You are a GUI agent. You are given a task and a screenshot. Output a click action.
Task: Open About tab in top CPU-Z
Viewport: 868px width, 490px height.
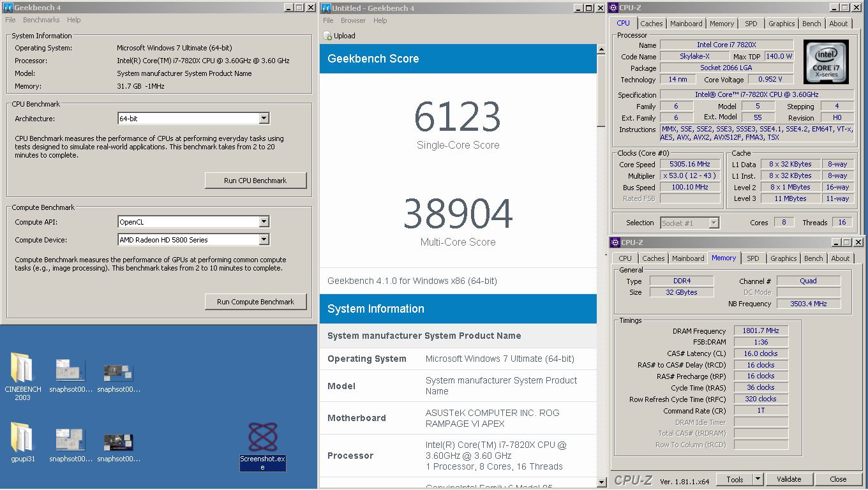click(x=839, y=24)
